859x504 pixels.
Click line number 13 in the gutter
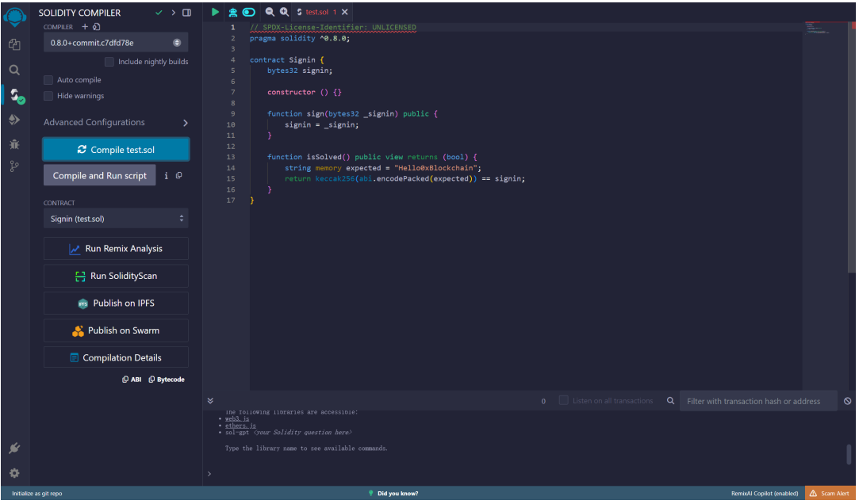tap(231, 157)
